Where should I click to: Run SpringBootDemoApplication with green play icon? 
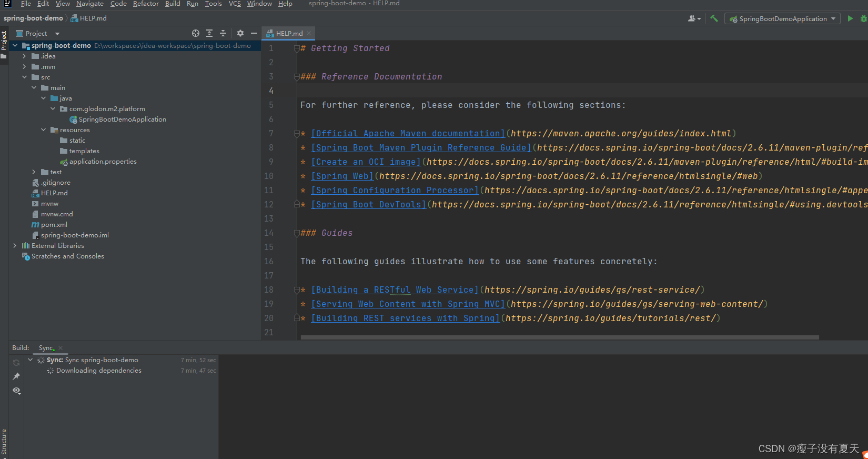click(x=850, y=18)
